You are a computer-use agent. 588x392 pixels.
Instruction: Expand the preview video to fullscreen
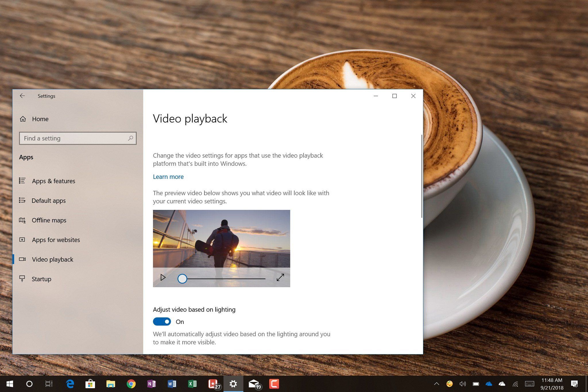click(280, 277)
